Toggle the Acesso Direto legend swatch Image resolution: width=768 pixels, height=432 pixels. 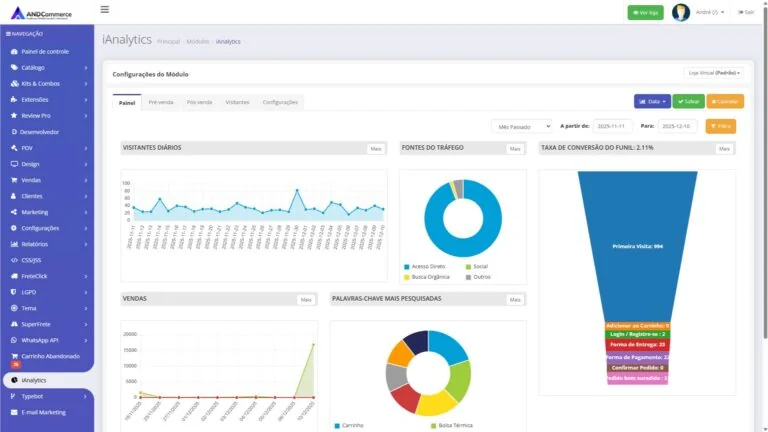(x=406, y=267)
